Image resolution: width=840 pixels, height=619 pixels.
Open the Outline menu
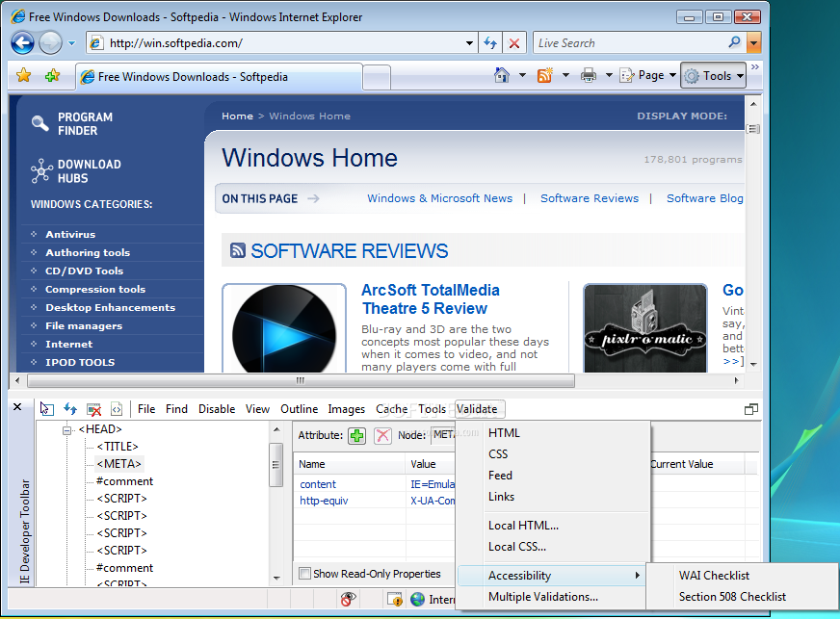pyautogui.click(x=299, y=409)
